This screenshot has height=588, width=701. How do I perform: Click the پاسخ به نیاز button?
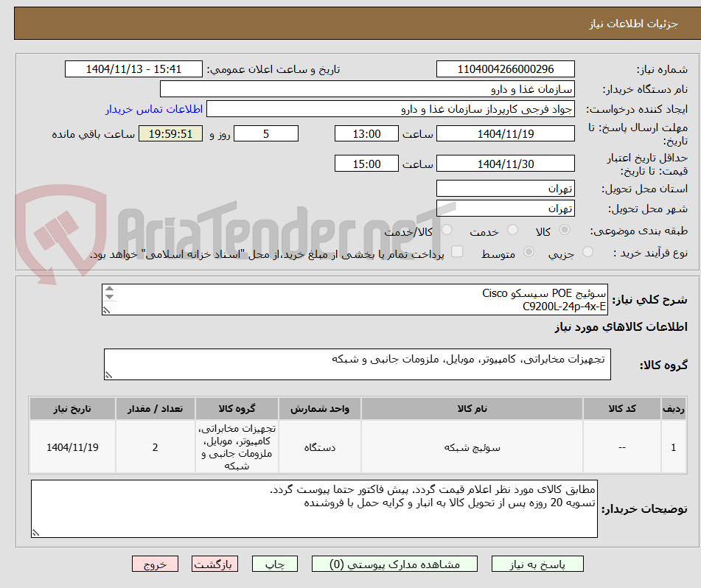(537, 564)
